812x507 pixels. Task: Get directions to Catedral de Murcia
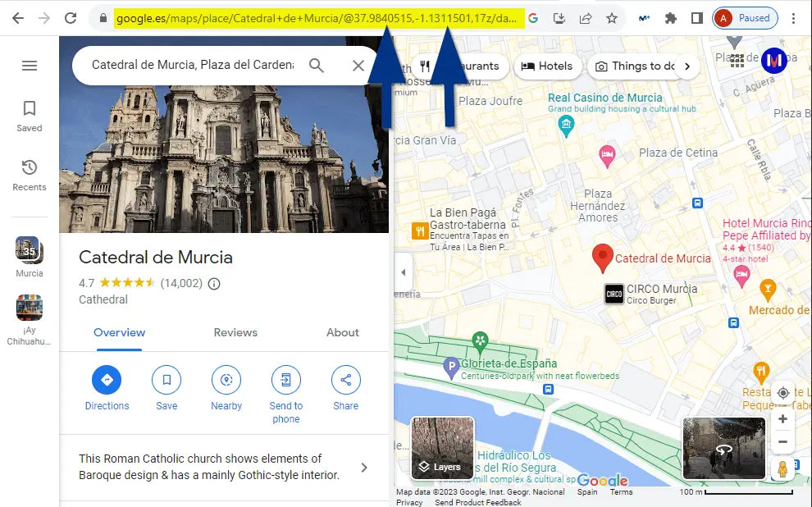[x=107, y=380]
